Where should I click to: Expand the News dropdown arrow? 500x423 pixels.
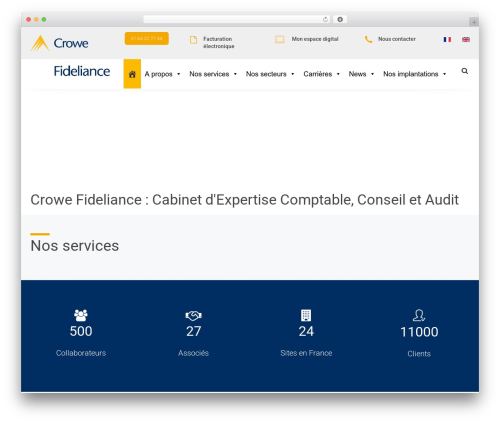coord(372,74)
